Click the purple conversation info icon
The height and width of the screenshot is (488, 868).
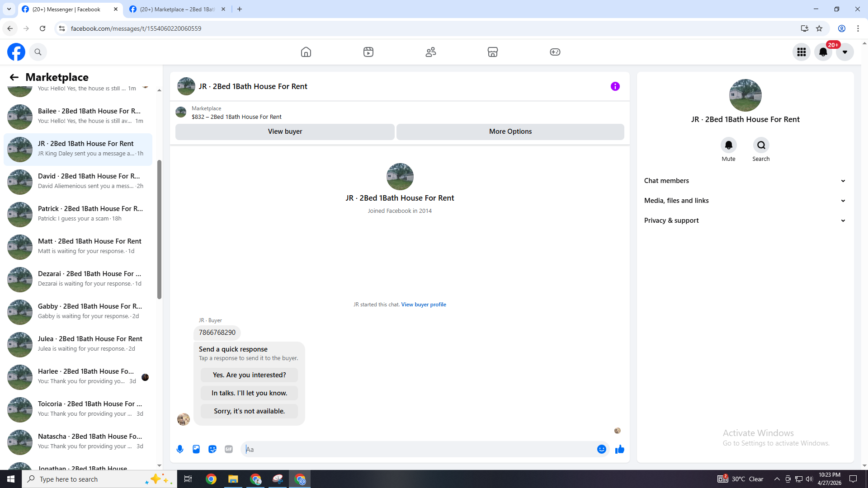615,86
